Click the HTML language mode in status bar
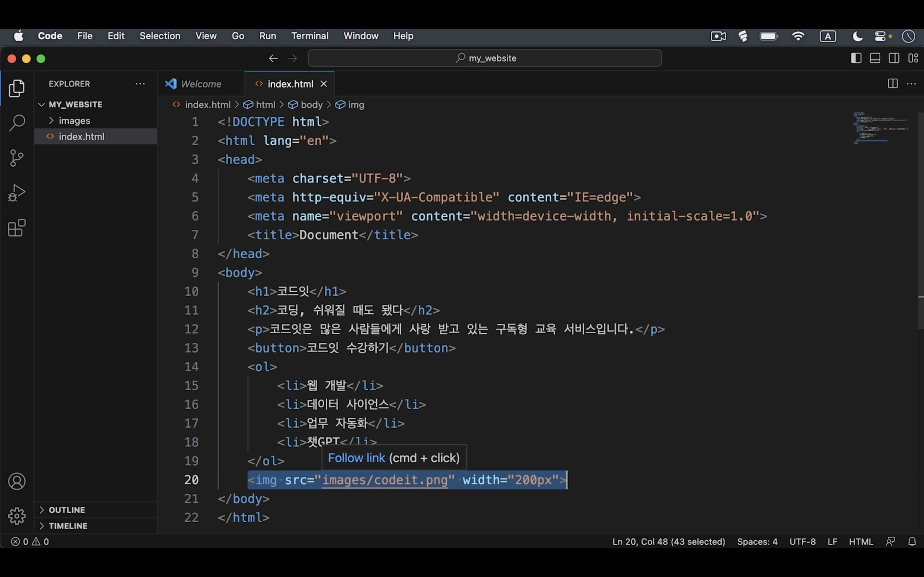This screenshot has height=577, width=924. click(x=861, y=541)
